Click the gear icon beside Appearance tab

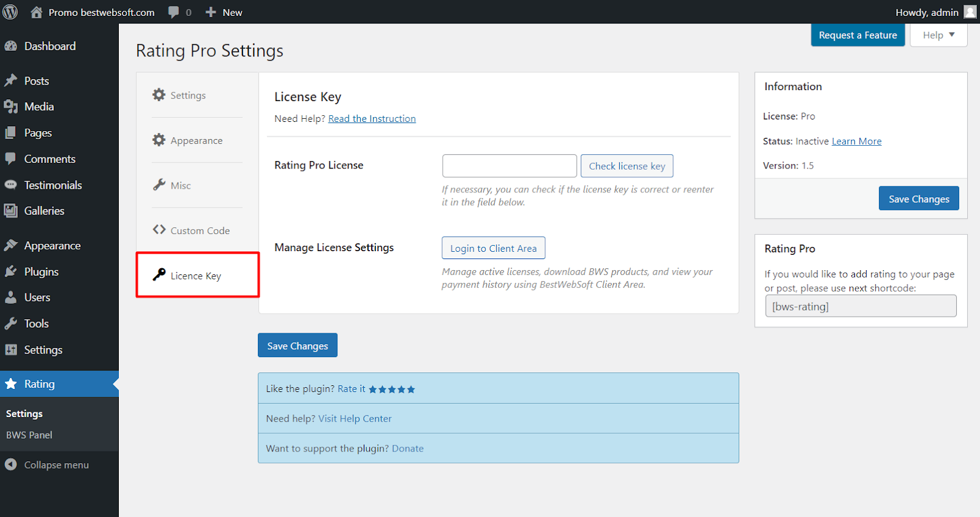click(159, 140)
